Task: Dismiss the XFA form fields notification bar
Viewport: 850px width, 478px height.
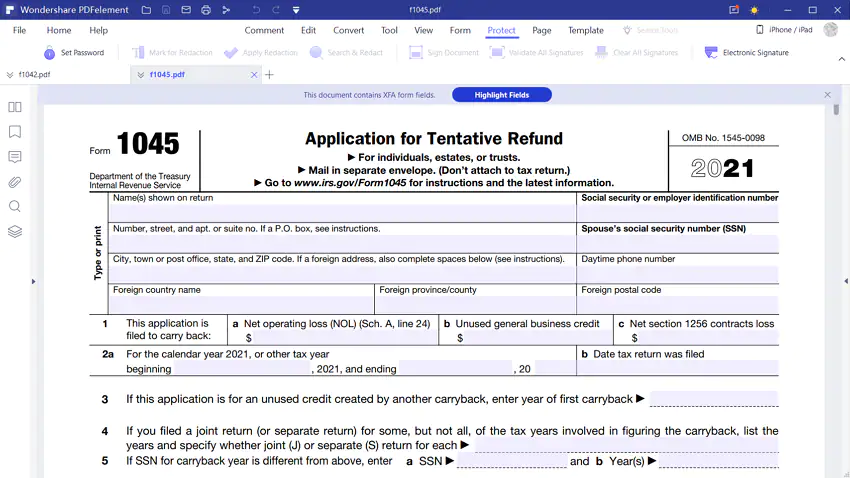Action: pyautogui.click(x=827, y=95)
